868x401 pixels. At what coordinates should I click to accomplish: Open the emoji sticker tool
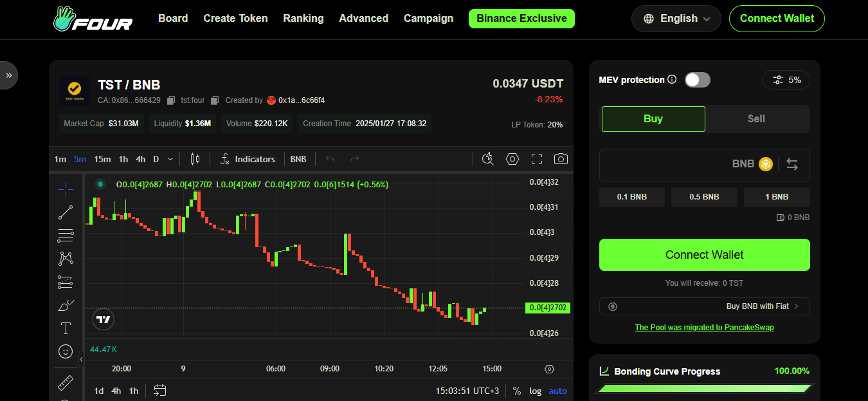[66, 351]
